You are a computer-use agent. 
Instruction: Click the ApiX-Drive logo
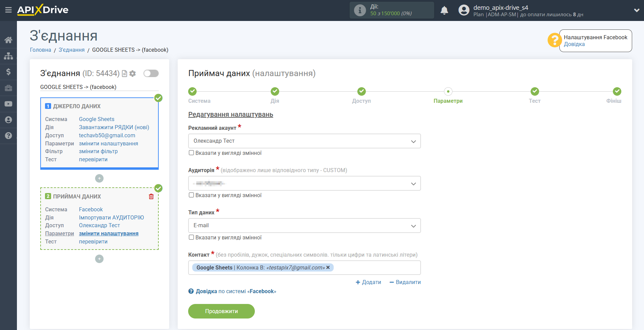[x=43, y=10]
